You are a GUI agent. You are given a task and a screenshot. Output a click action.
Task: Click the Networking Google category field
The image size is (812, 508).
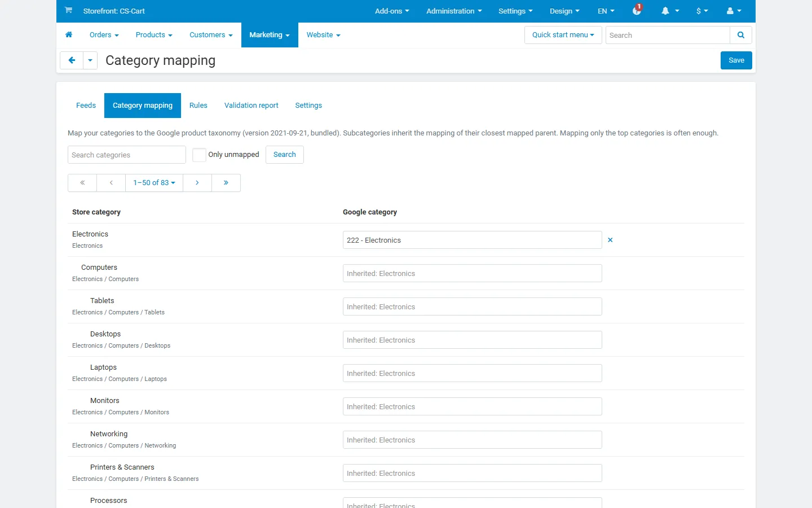tap(473, 440)
